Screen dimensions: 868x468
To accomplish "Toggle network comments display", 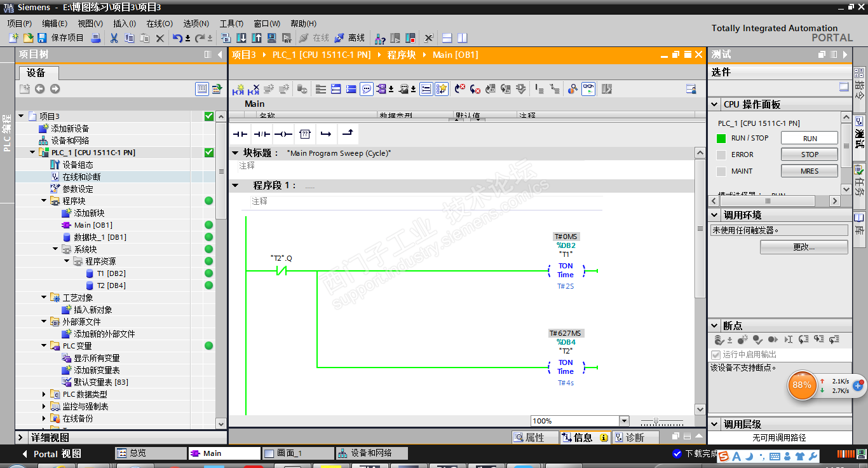I will [x=426, y=89].
